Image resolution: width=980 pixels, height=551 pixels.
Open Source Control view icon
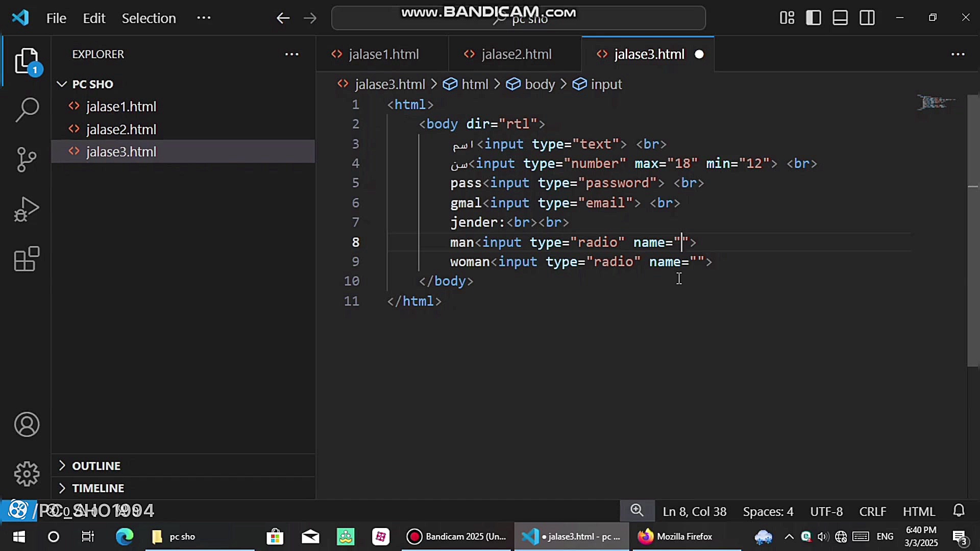coord(27,159)
